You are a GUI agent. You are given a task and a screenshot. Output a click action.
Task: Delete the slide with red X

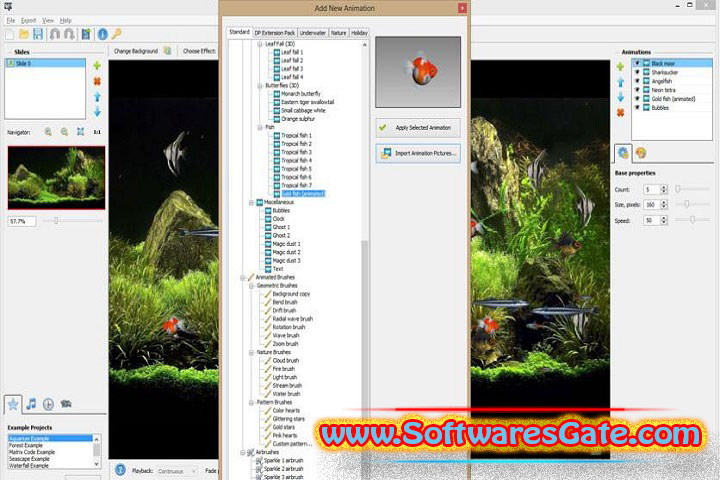tap(97, 81)
